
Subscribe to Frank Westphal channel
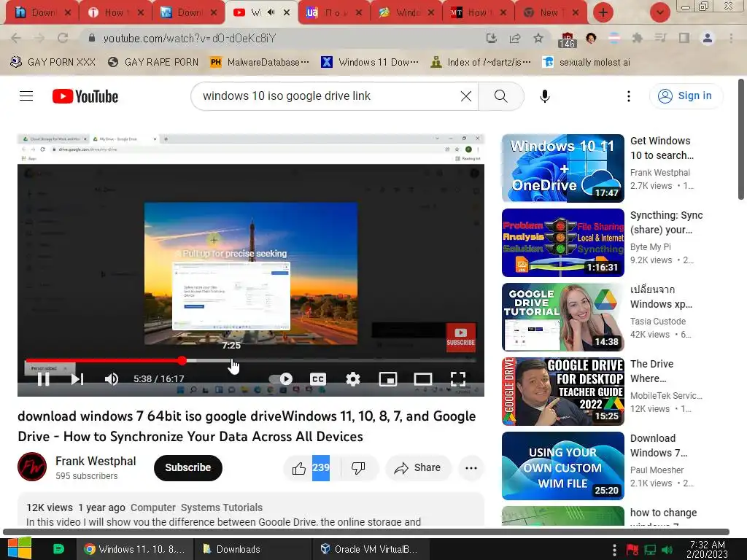click(188, 467)
